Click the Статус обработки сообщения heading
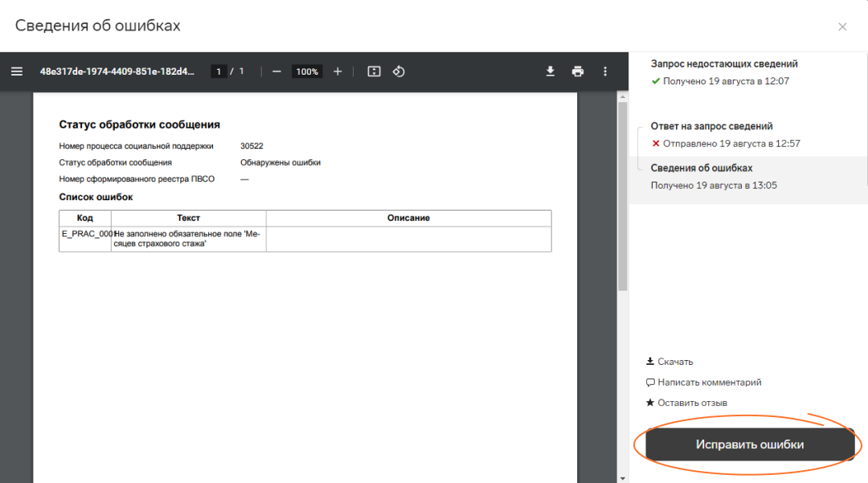The width and height of the screenshot is (868, 483). [140, 125]
